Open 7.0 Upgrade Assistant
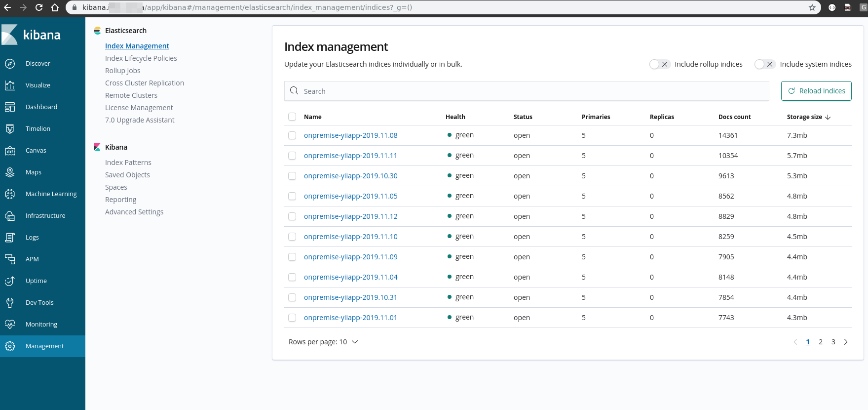868x410 pixels. (x=140, y=120)
